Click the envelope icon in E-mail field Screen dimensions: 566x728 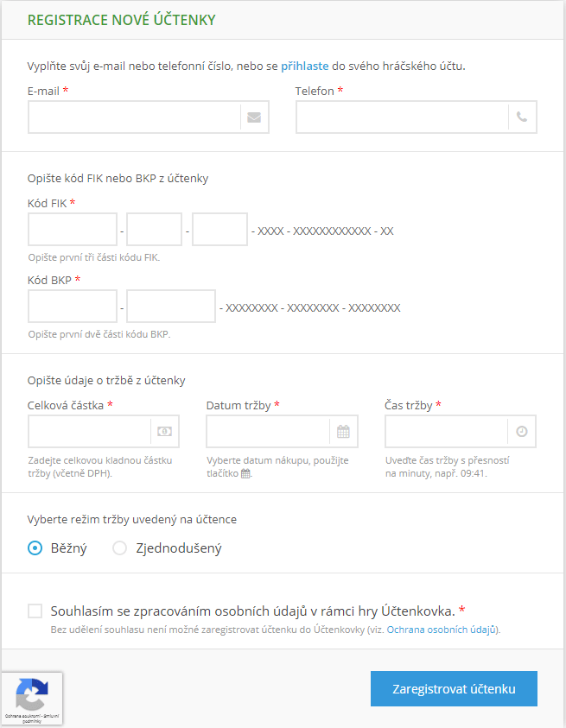click(254, 117)
